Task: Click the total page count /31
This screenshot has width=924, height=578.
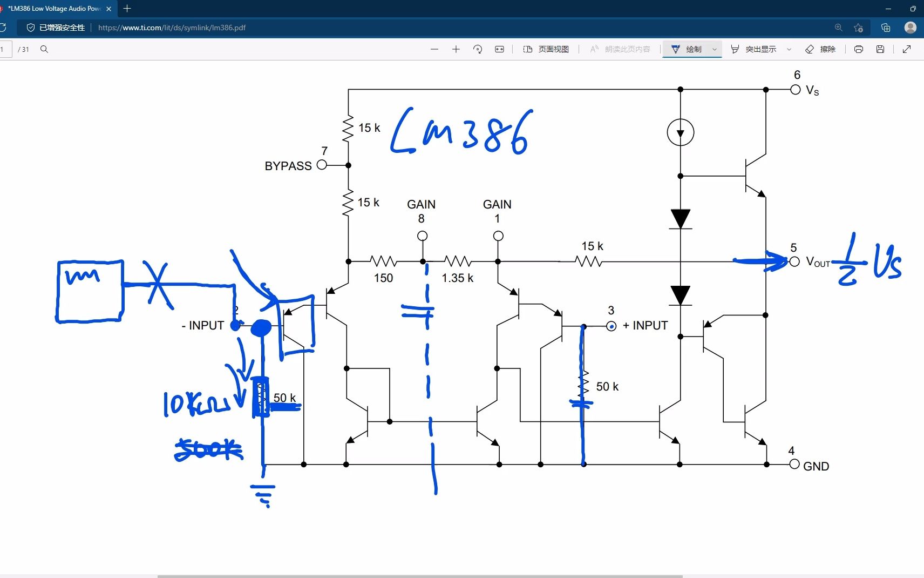Action: (x=23, y=49)
